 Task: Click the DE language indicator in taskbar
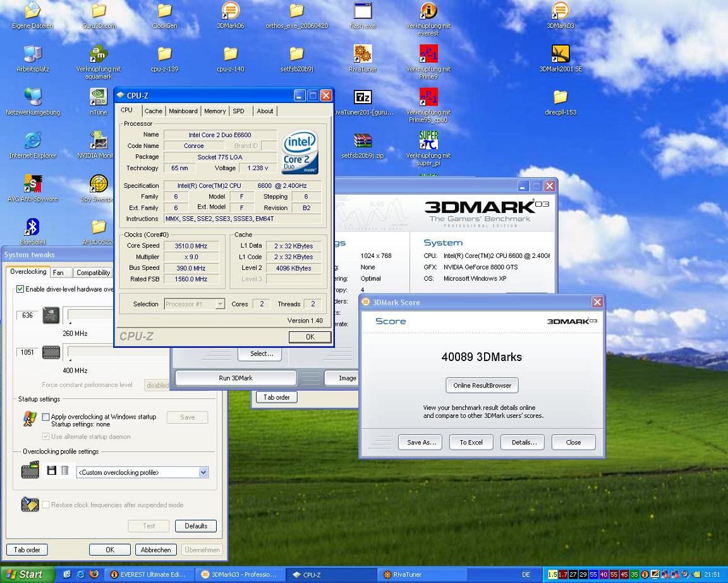click(x=526, y=575)
